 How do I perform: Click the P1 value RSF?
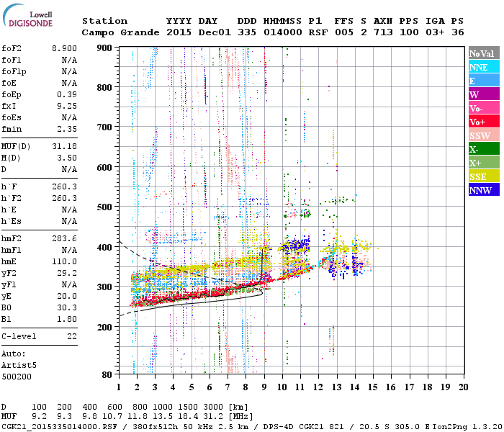pos(318,32)
